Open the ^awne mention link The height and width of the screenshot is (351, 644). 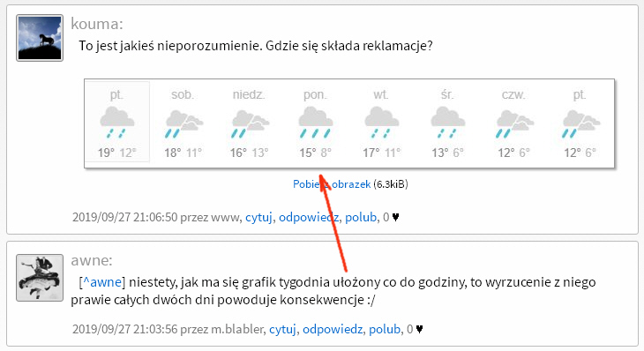pyautogui.click(x=102, y=282)
